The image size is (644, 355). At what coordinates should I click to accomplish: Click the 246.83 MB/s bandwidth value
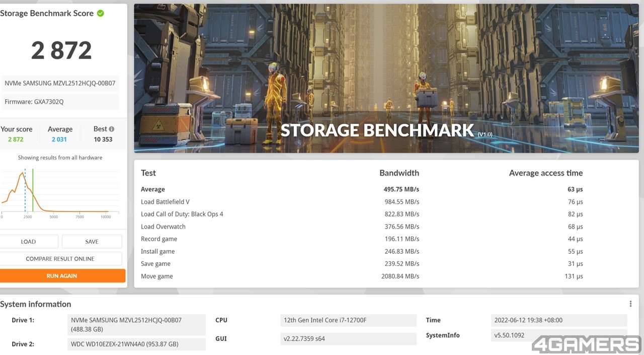[402, 251]
